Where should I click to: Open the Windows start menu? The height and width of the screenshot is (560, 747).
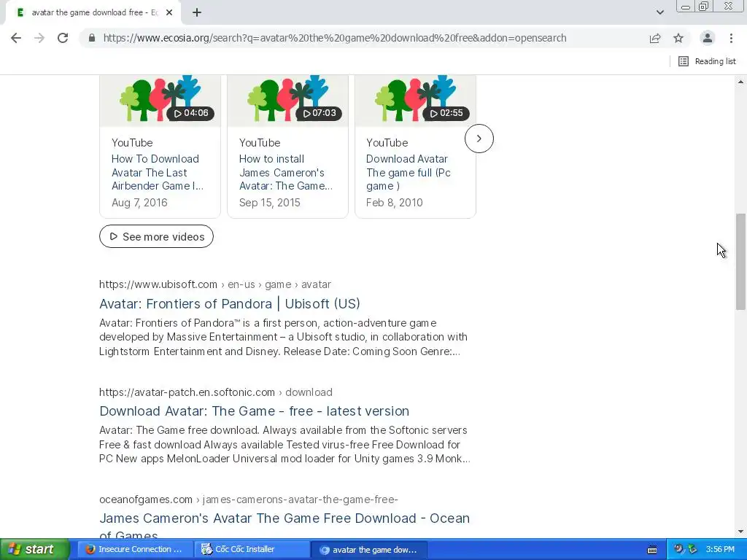pos(34,550)
